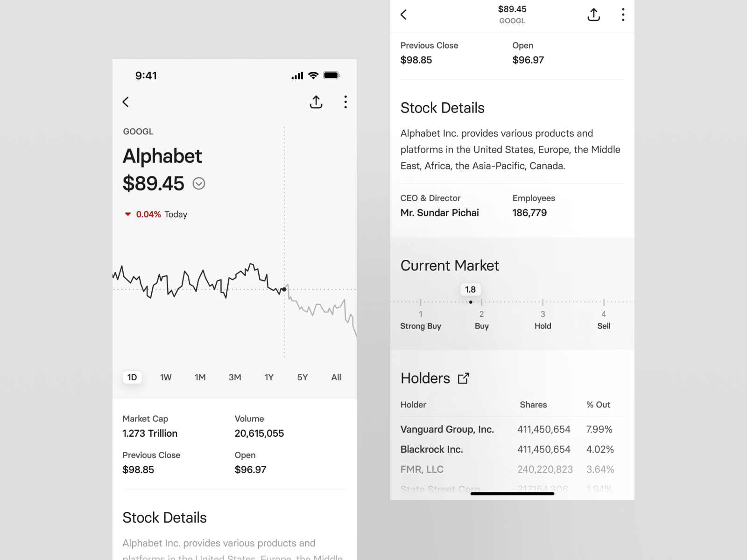Toggle the active 1D timeframe
747x560 pixels.
coord(132,377)
